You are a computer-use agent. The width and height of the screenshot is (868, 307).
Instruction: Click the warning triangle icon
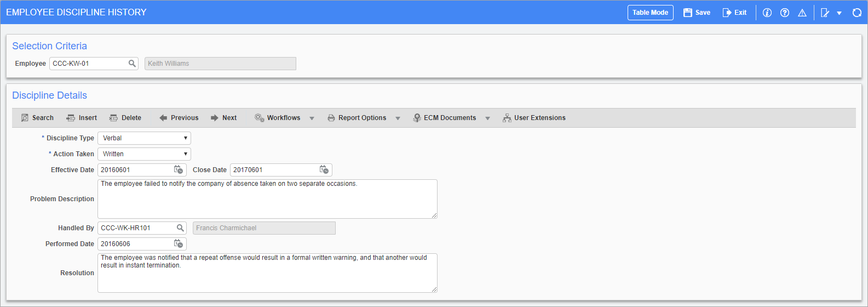tap(802, 13)
